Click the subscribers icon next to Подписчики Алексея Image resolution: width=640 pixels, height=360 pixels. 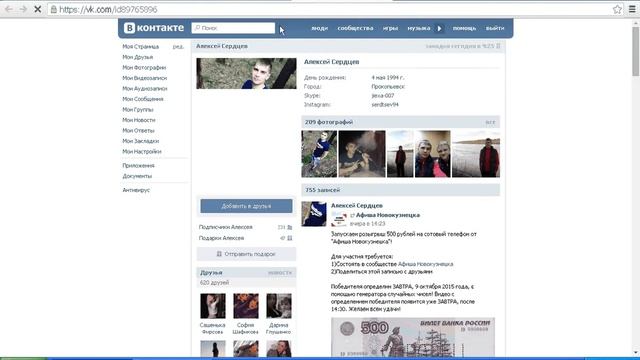point(289,227)
